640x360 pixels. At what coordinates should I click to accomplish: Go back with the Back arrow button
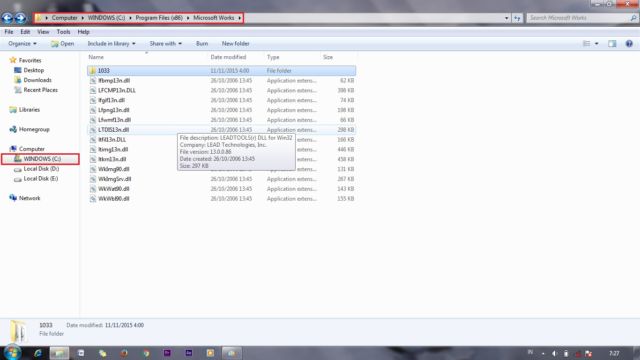7,18
